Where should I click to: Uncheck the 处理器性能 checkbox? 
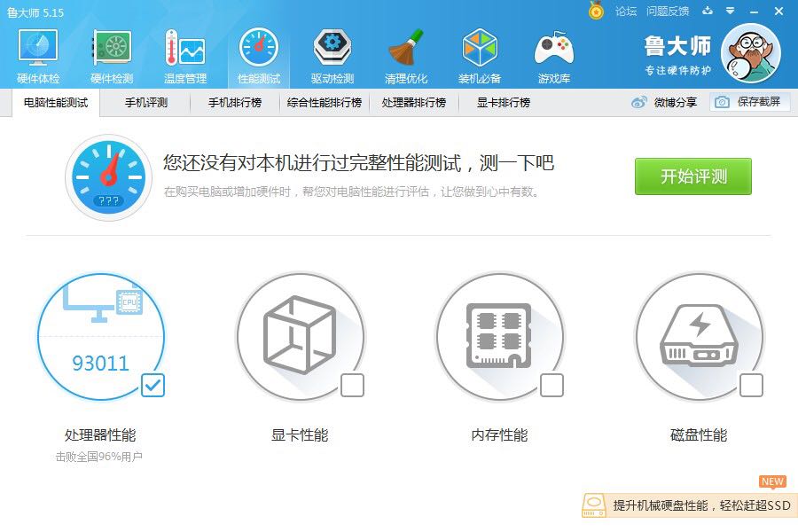coord(153,386)
